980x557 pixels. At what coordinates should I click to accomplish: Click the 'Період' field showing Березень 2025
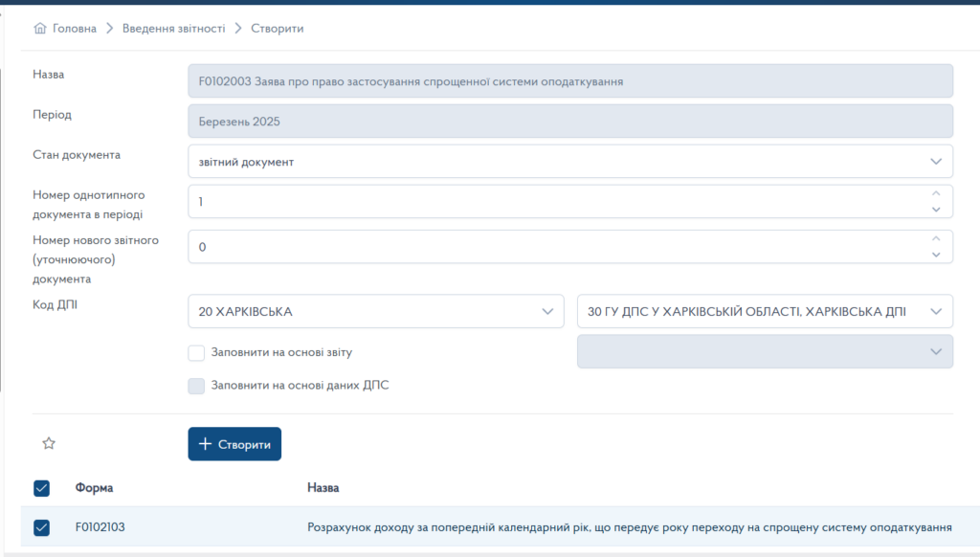[570, 122]
